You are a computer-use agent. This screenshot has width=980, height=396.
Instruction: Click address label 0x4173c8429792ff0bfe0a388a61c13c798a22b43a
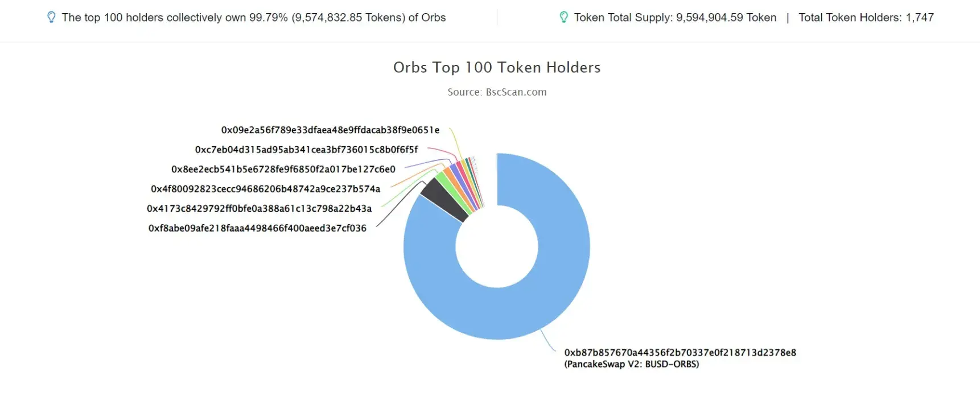pos(259,209)
